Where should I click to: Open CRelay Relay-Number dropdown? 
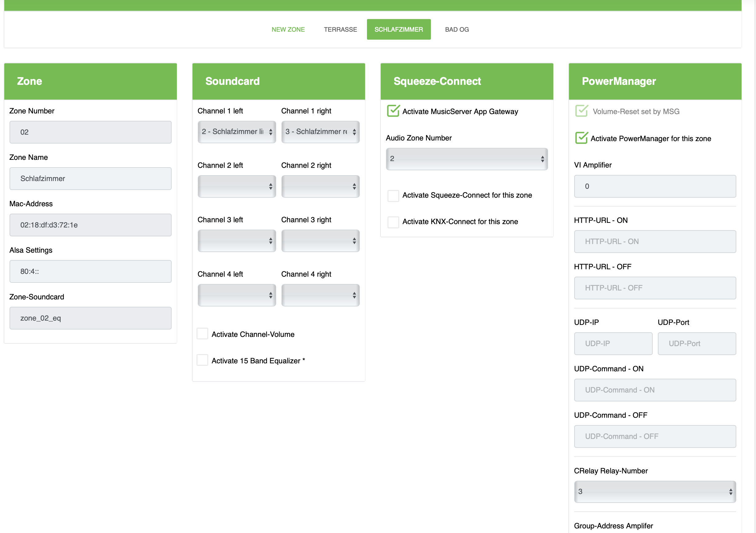coord(655,492)
